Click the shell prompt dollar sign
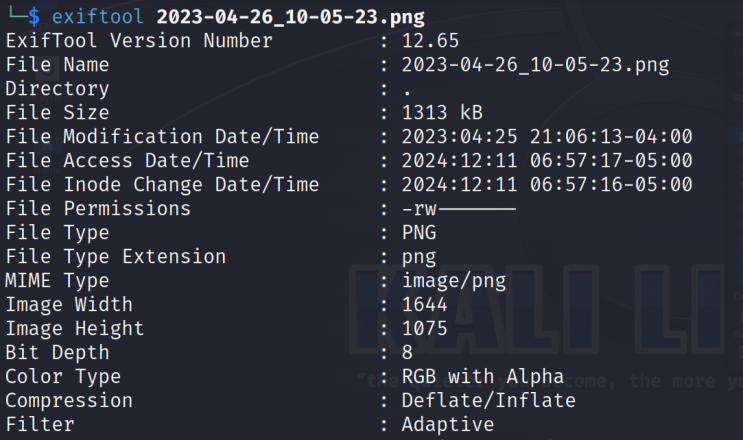The width and height of the screenshot is (743, 440). (33, 17)
